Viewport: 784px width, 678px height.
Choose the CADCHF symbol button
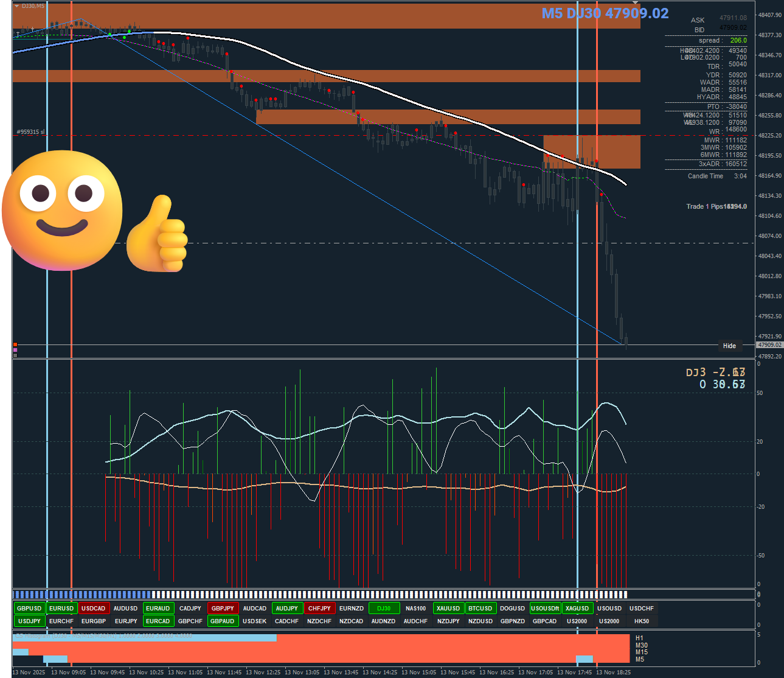[287, 621]
